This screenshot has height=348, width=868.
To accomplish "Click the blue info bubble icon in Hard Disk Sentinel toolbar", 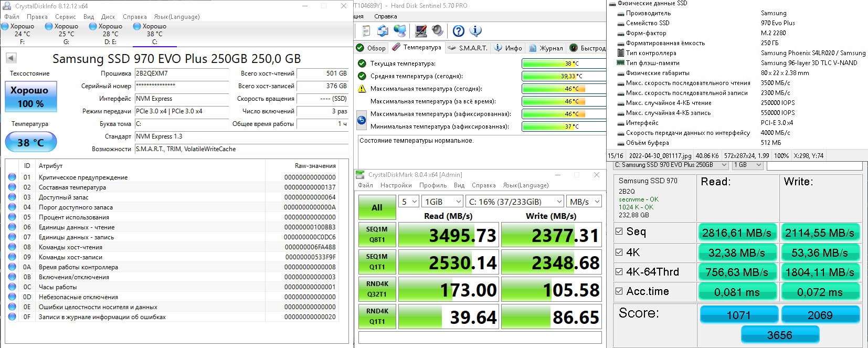I will coord(475,31).
